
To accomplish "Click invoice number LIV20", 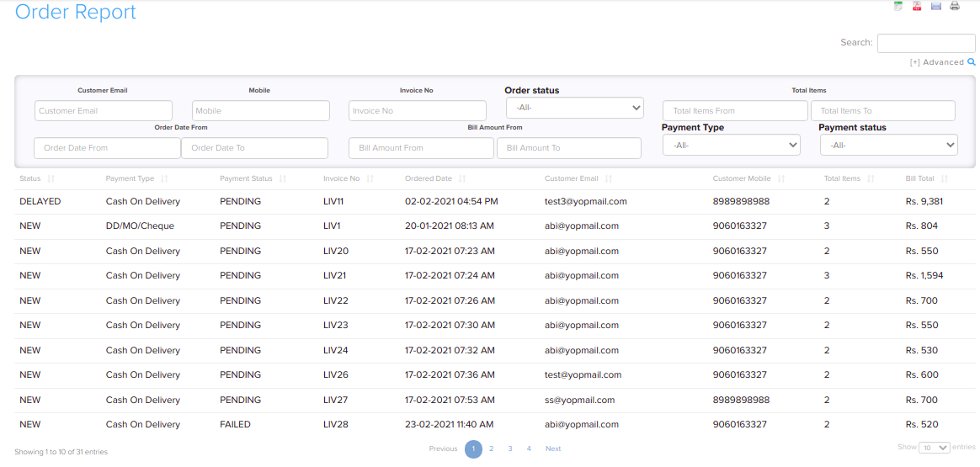I will (336, 251).
